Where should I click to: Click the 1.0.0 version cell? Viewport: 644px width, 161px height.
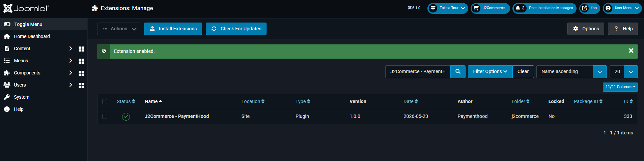tap(355, 116)
